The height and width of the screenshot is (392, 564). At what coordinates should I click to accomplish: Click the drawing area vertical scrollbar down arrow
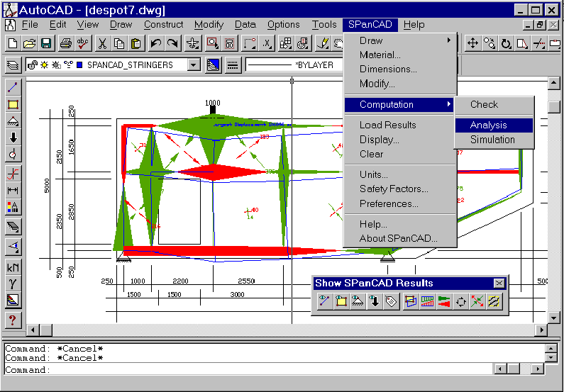(553, 318)
